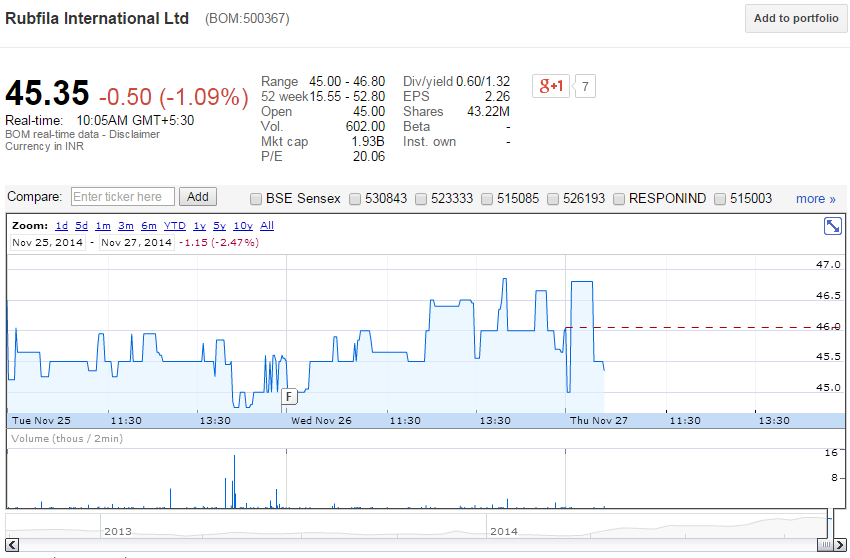Focus the Enter ticker here field
850x558 pixels.
pyautogui.click(x=123, y=197)
